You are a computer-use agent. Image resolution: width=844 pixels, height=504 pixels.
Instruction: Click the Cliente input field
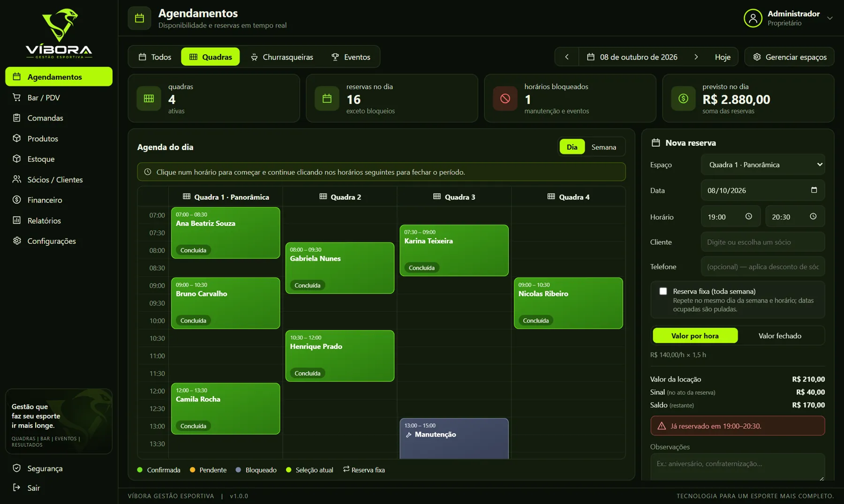tap(763, 242)
